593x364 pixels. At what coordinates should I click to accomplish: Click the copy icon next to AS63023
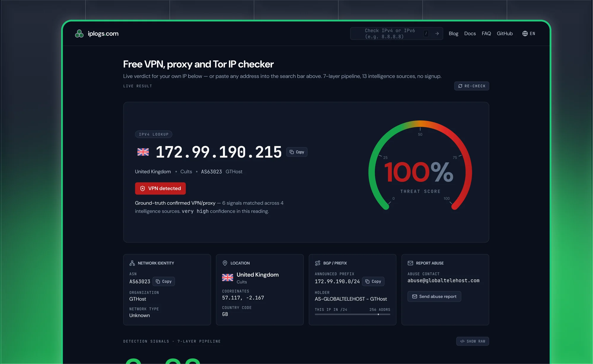pos(158,281)
